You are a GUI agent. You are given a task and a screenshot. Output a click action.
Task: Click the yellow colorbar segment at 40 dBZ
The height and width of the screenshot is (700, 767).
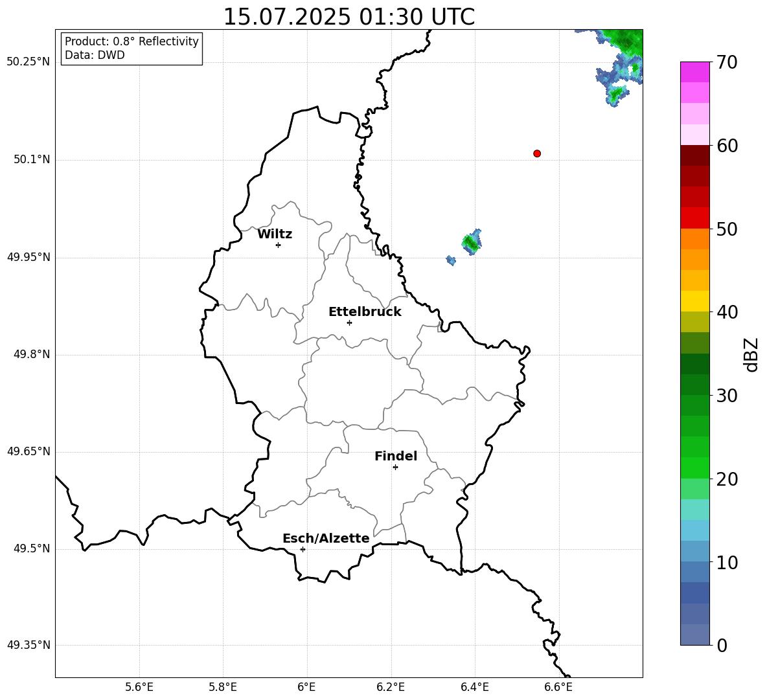[x=695, y=301]
